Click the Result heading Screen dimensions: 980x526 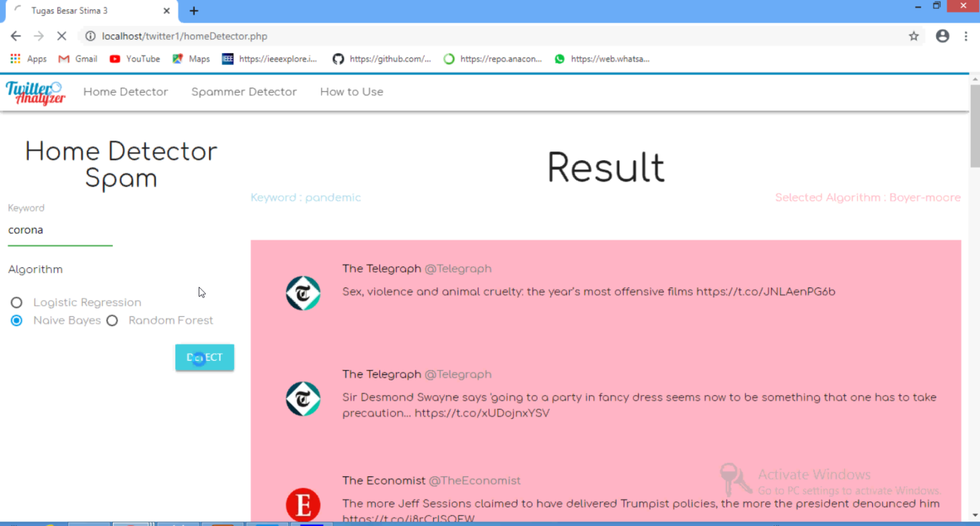pos(606,167)
